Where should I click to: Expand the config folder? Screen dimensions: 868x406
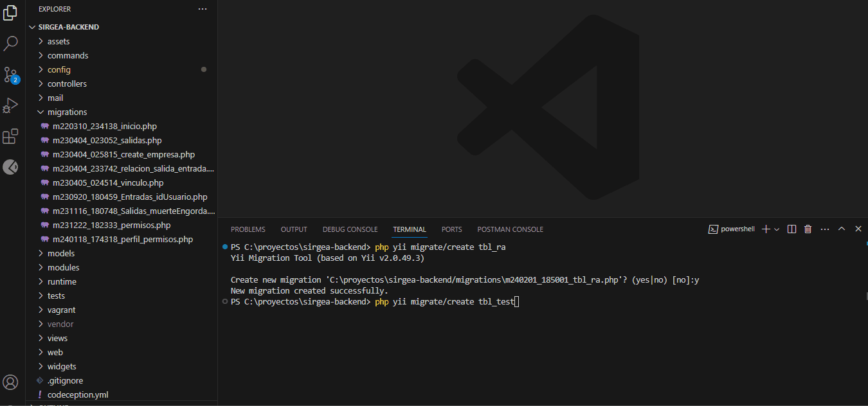pyautogui.click(x=122, y=69)
